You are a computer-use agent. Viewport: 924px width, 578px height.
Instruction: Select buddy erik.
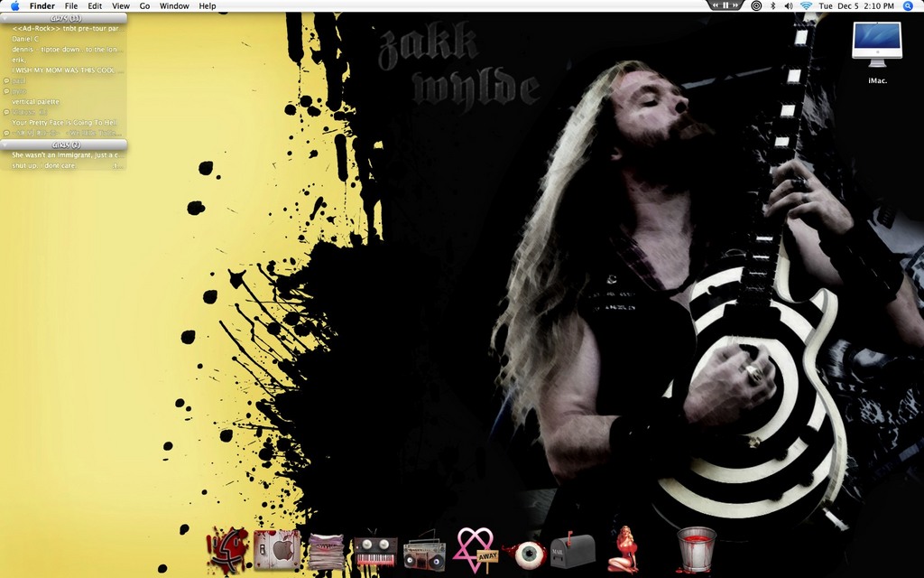[x=64, y=61]
